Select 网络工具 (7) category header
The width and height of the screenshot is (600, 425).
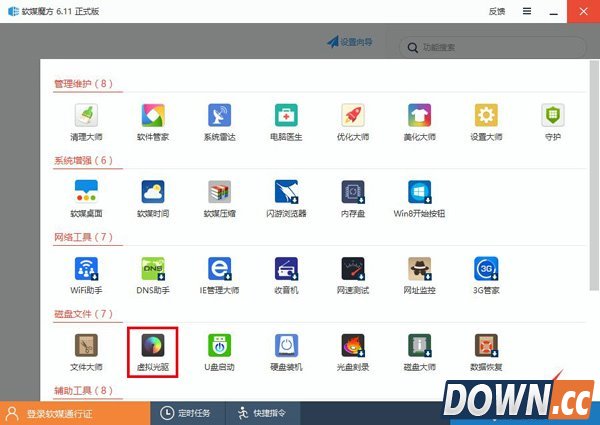coord(83,237)
